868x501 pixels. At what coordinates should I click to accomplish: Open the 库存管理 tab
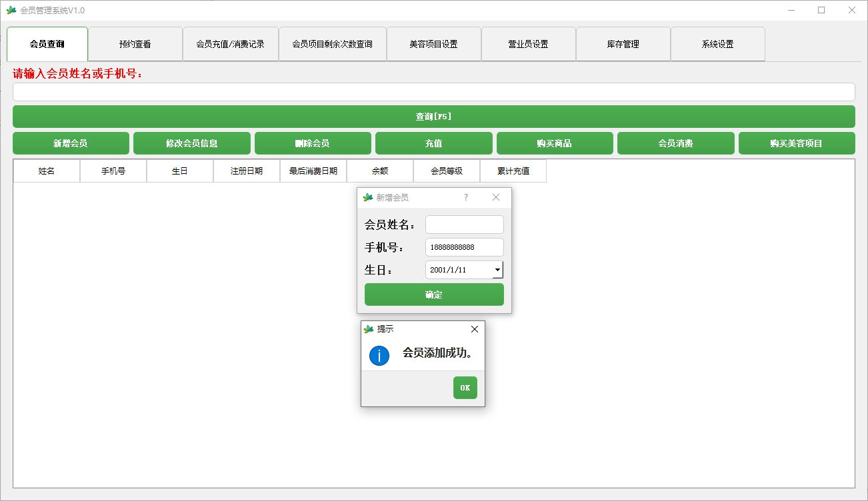623,43
